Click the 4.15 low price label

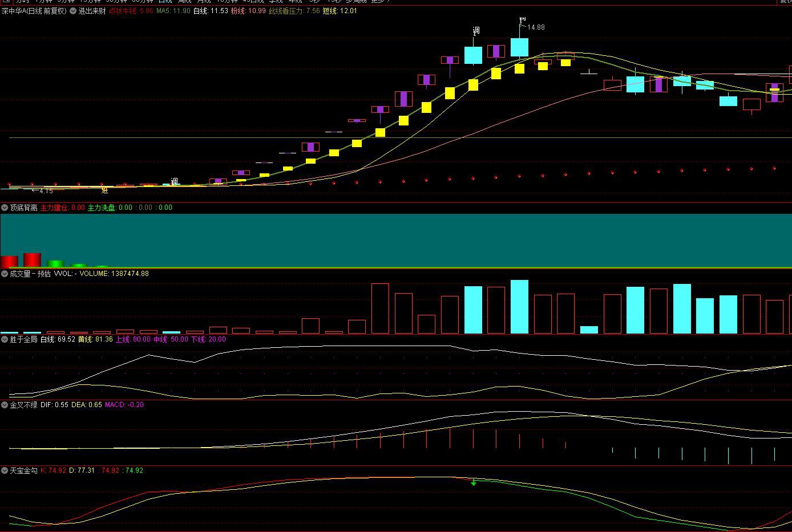(x=46, y=191)
